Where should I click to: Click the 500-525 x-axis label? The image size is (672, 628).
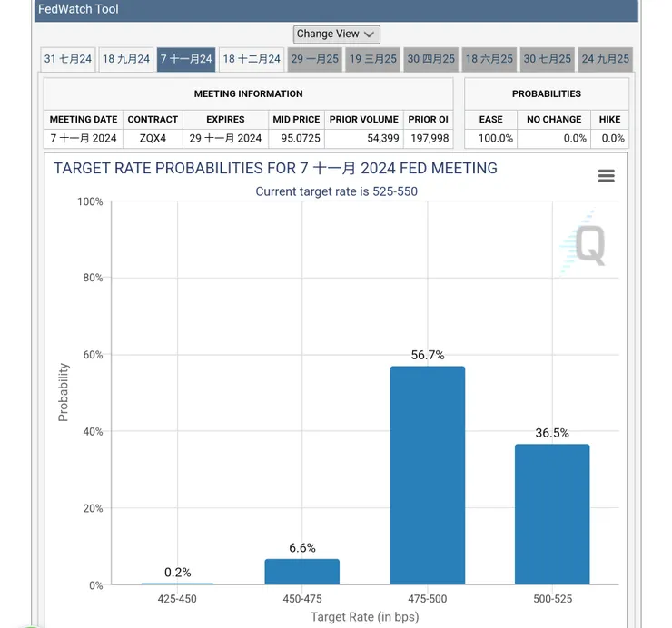552,599
